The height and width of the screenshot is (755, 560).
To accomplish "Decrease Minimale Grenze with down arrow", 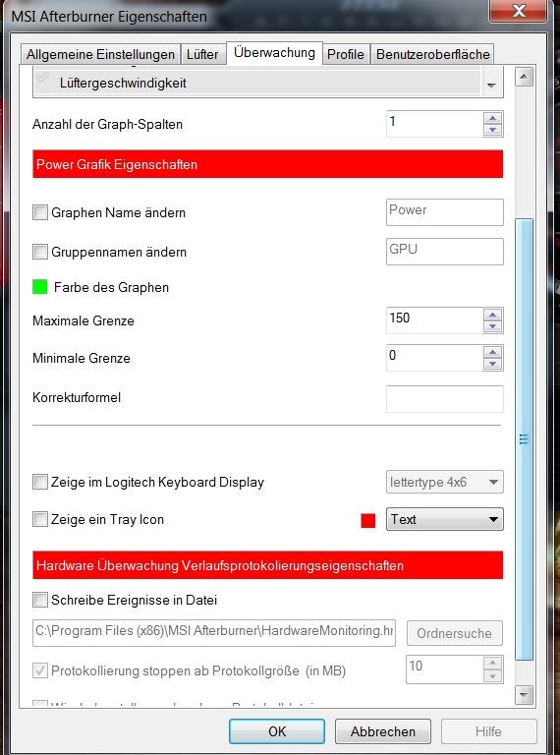I will point(492,365).
